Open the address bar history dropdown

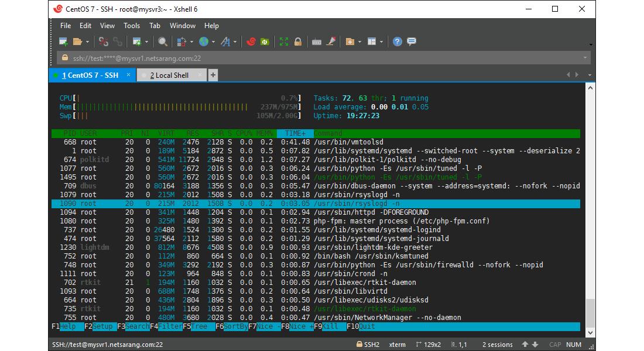(x=585, y=58)
